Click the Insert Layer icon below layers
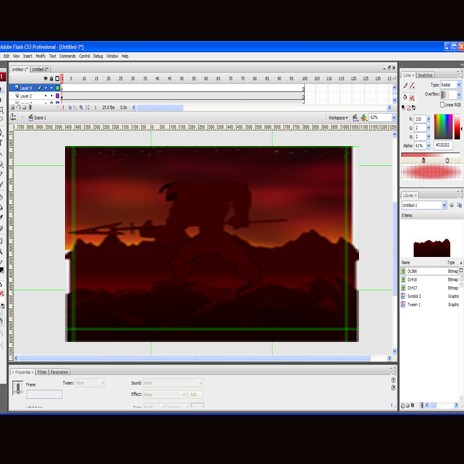The image size is (464, 464). pos(13,107)
